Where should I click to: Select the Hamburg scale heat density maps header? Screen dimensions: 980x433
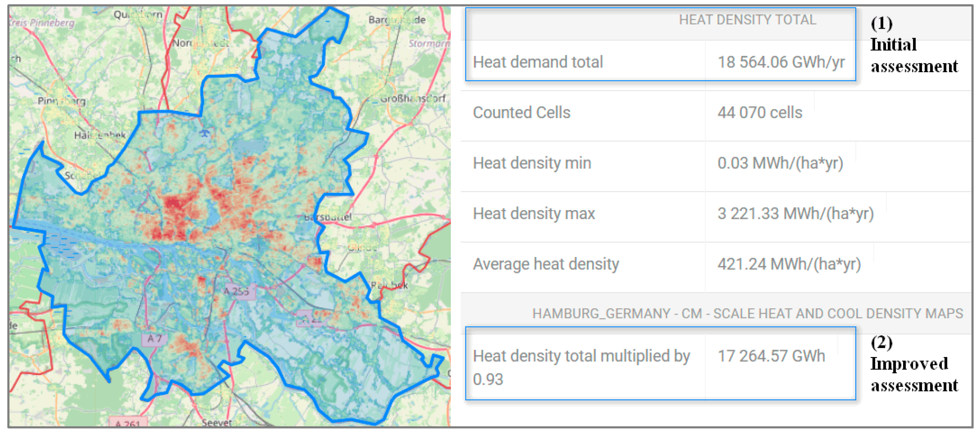(747, 313)
